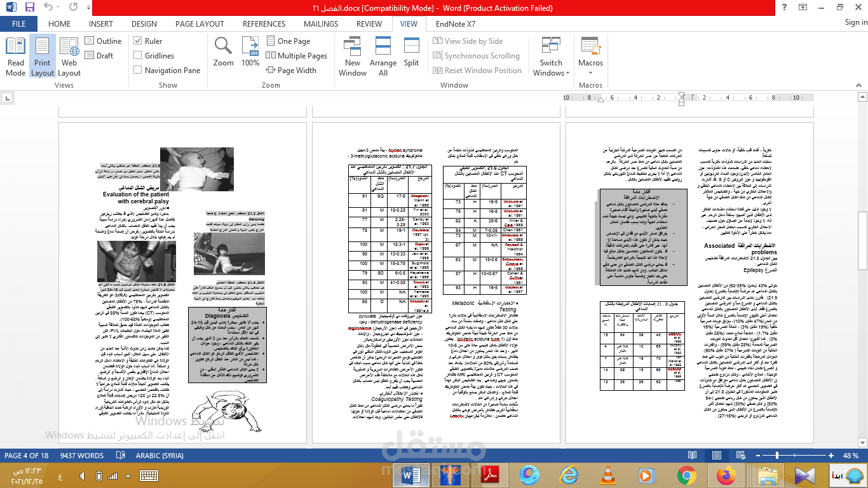Image resolution: width=868 pixels, height=488 pixels.
Task: Click the 48 % zoom level
Action: pyautogui.click(x=851, y=456)
